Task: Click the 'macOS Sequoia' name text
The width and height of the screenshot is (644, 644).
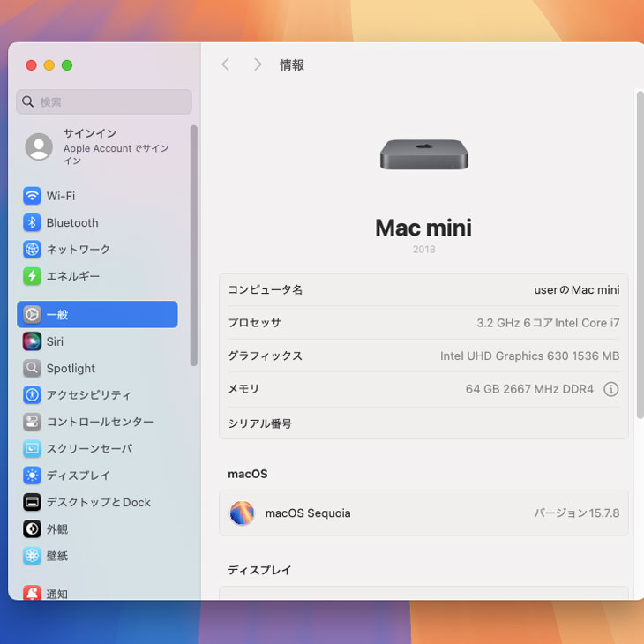Action: 308,513
